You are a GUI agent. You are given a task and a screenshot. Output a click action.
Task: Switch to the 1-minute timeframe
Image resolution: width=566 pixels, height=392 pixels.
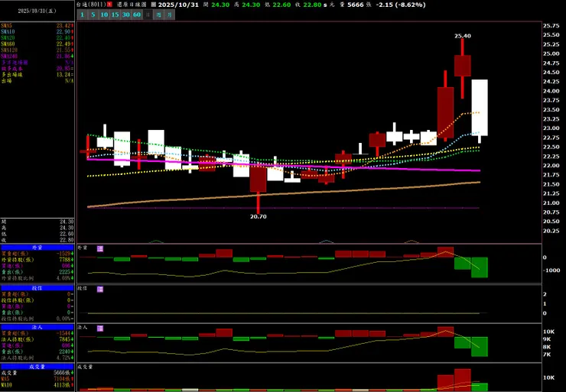pyautogui.click(x=83, y=15)
